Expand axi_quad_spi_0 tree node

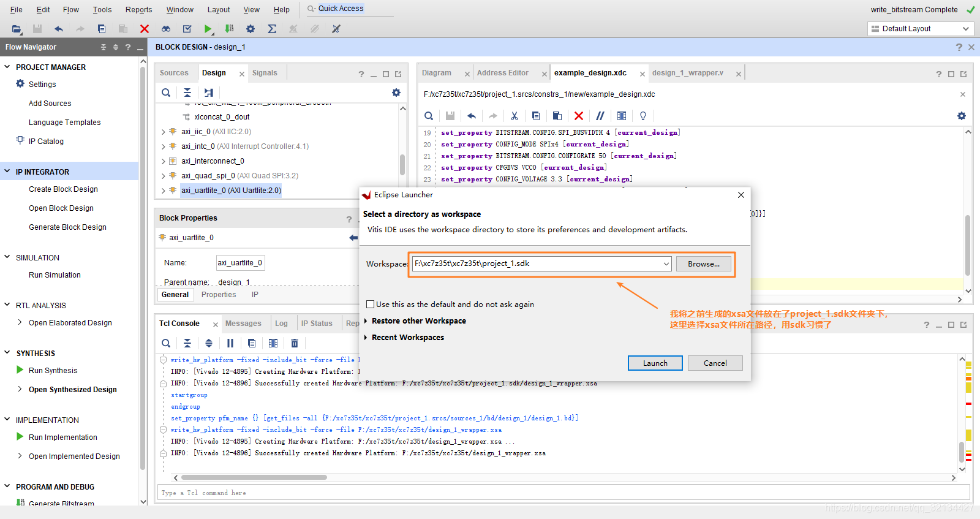[x=164, y=176]
